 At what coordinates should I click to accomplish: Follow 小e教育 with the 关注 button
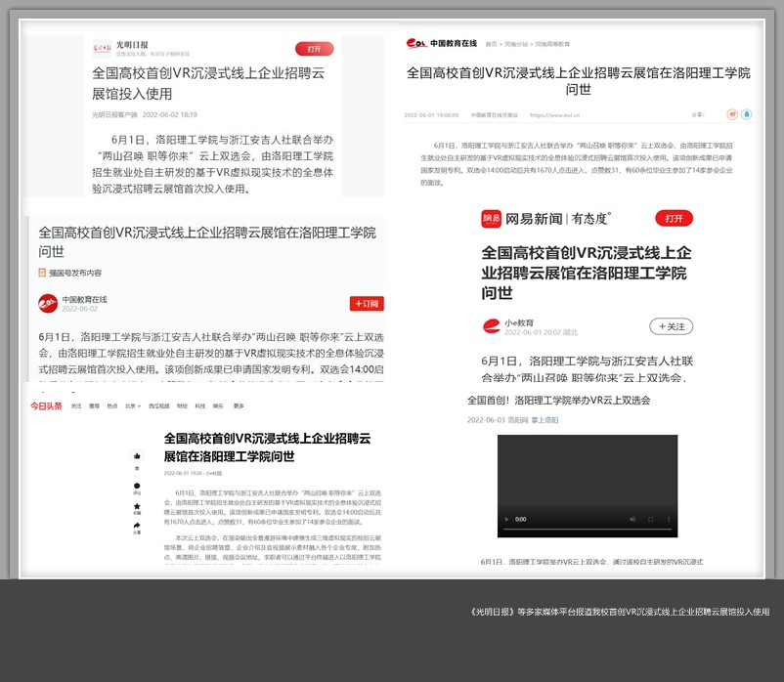[672, 326]
